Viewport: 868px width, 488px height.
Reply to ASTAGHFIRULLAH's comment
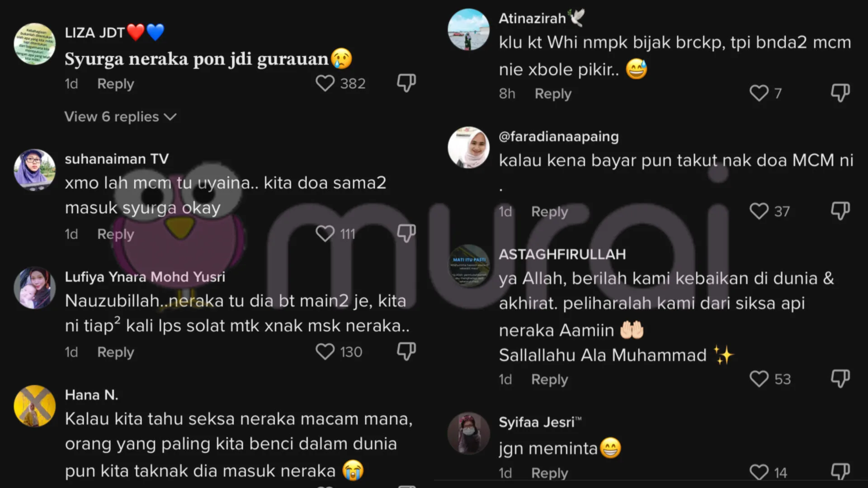point(549,380)
